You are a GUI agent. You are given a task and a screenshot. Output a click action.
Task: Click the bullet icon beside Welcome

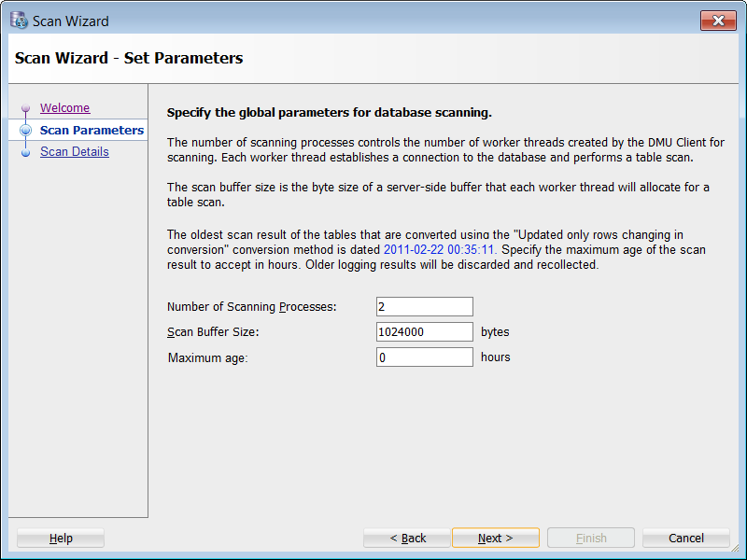click(x=25, y=109)
